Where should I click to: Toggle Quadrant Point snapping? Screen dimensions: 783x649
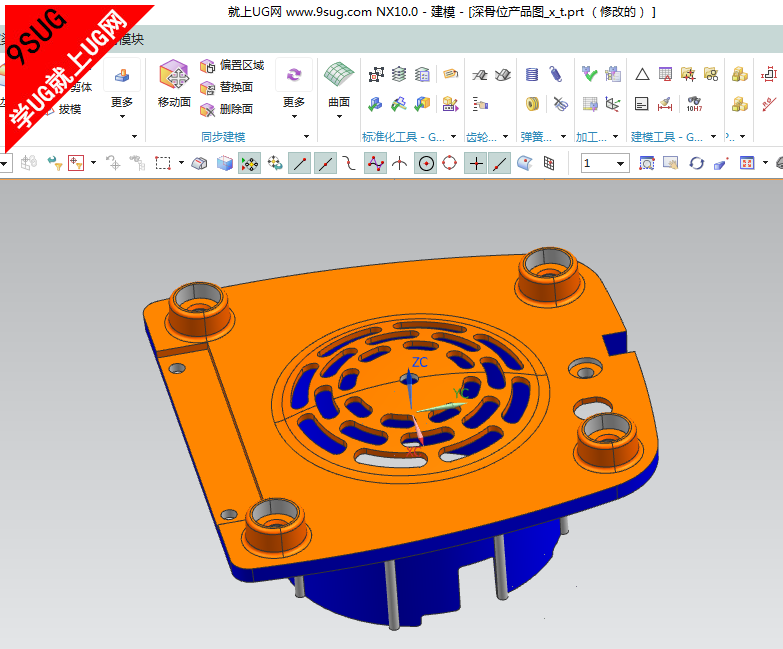(x=450, y=163)
